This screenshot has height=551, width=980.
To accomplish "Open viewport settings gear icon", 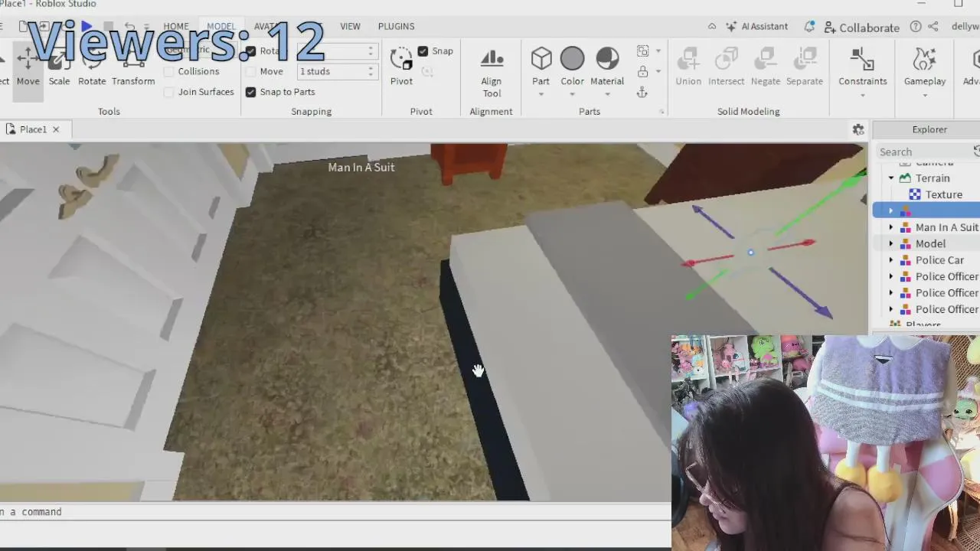I will [x=858, y=129].
